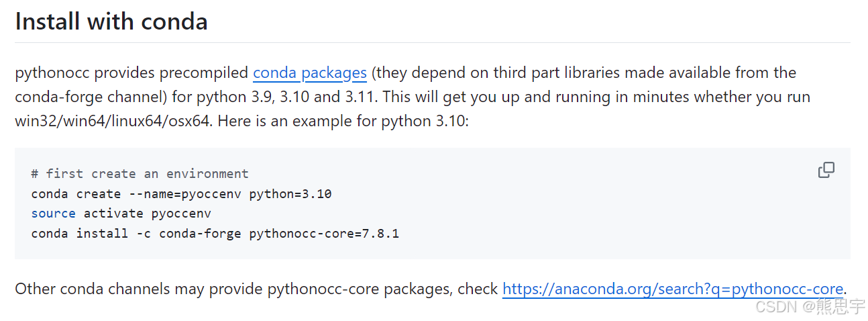Click the CSDN watermark text
868x321 pixels.
[x=810, y=307]
